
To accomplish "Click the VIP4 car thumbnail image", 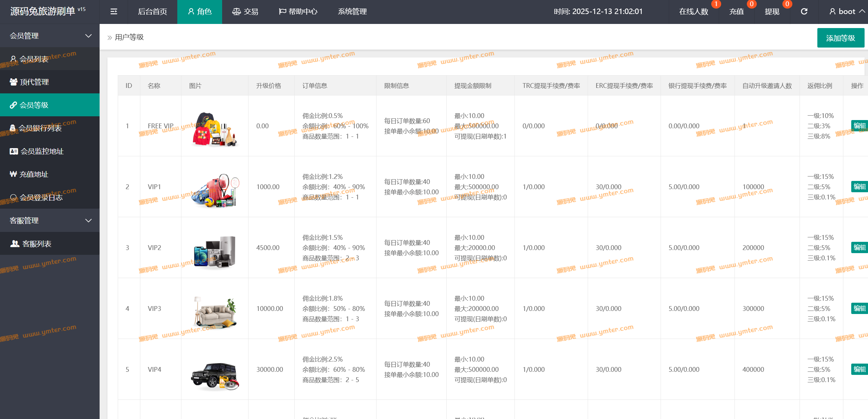I will click(x=215, y=376).
